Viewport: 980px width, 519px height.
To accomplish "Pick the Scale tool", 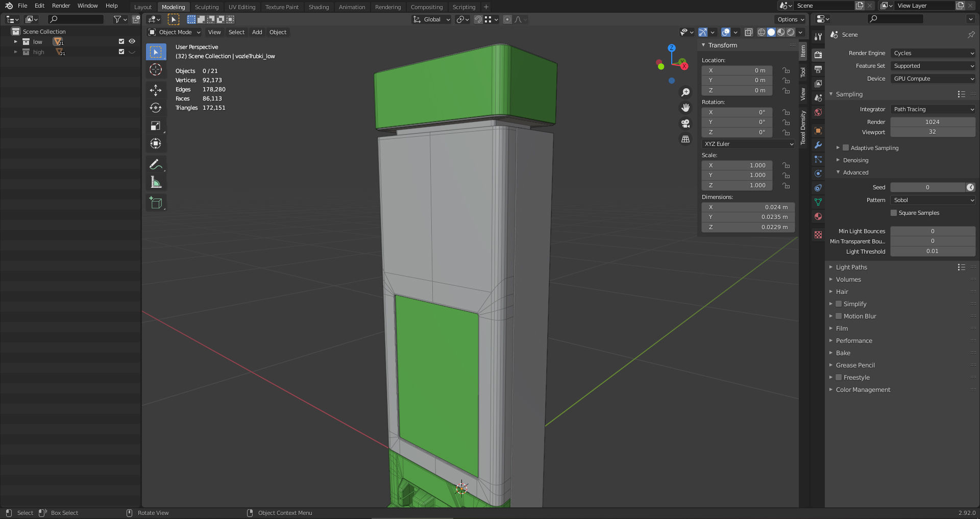I will [156, 126].
